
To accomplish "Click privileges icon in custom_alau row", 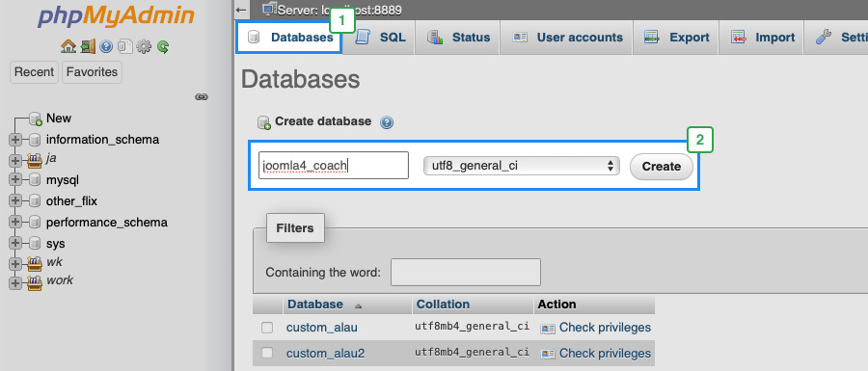I will click(x=548, y=329).
